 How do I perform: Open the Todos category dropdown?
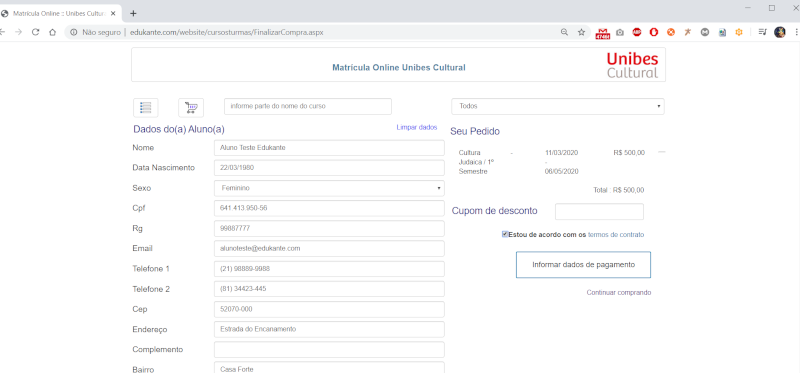tap(558, 106)
